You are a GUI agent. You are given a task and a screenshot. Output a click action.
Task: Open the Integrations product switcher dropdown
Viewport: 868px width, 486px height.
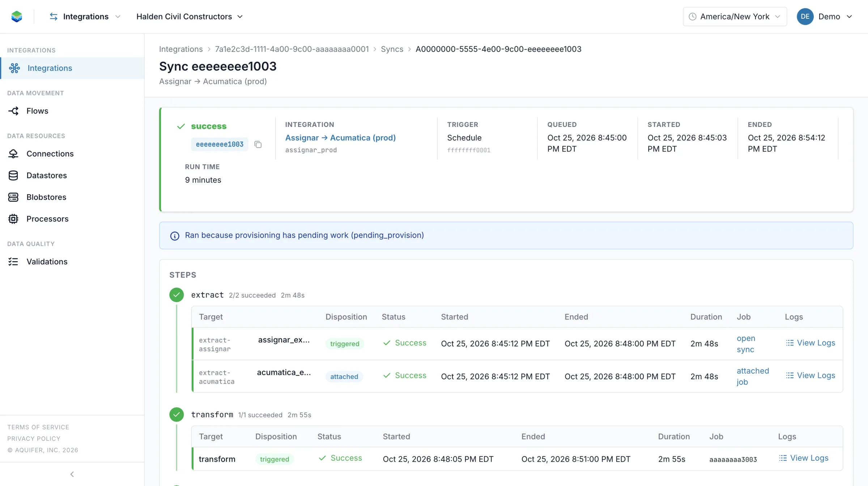point(85,17)
